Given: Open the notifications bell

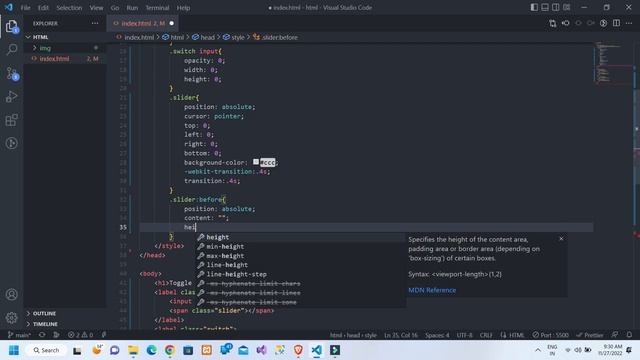Looking at the screenshot, I should pos(629,335).
